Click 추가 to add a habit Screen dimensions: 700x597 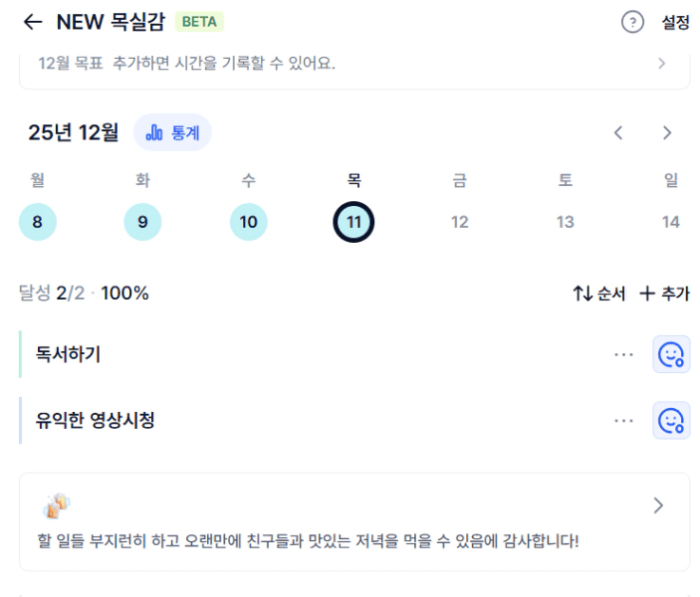tap(663, 294)
